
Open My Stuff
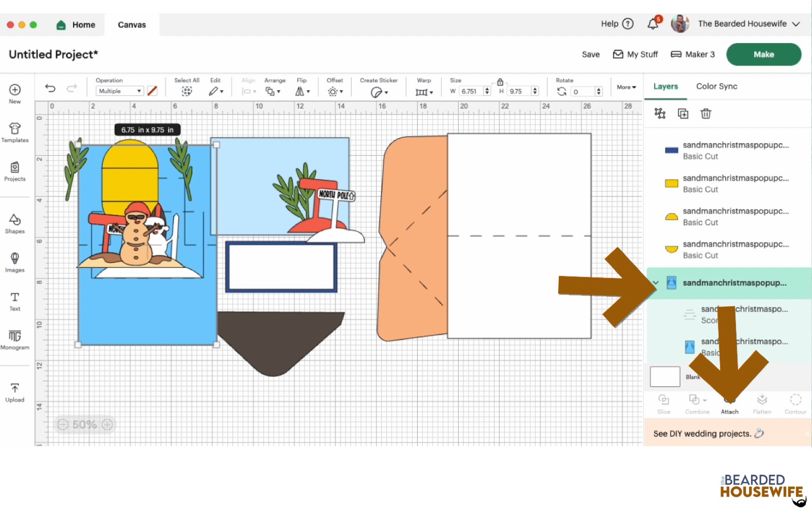tap(635, 54)
